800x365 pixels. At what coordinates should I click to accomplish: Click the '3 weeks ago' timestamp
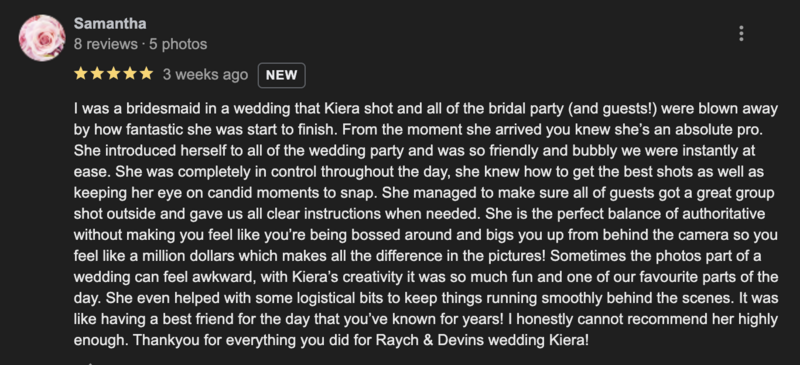point(205,75)
